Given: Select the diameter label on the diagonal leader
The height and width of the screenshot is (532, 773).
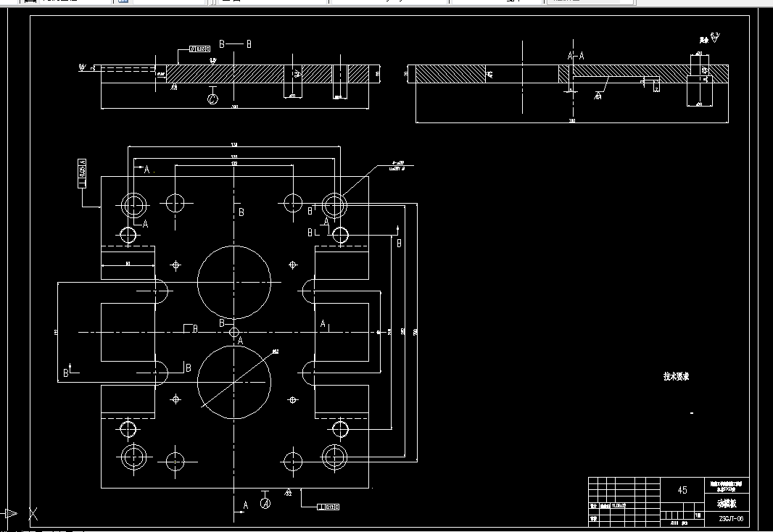Looking at the screenshot, I should tap(275, 352).
